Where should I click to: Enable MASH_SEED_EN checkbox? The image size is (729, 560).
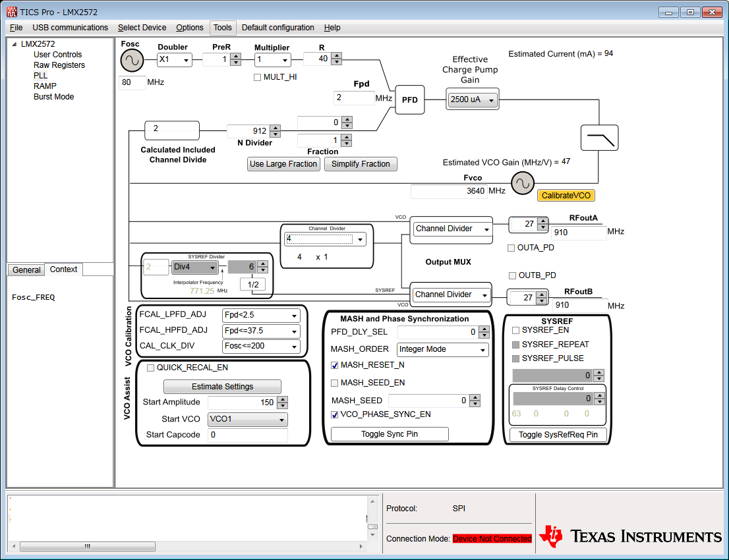coord(334,383)
